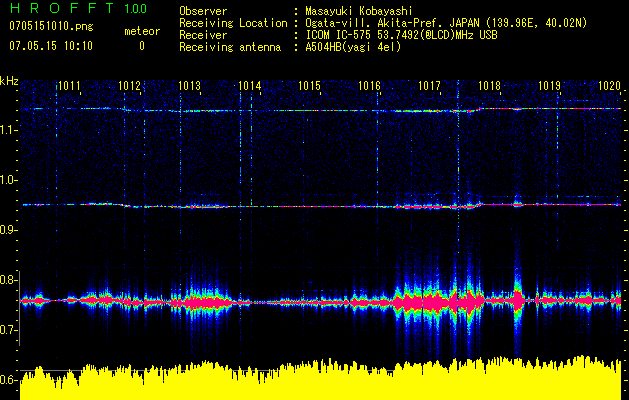Click the 1.0 kHz axis label
Image resolution: width=629 pixels, height=400 pixels.
pyautogui.click(x=9, y=180)
